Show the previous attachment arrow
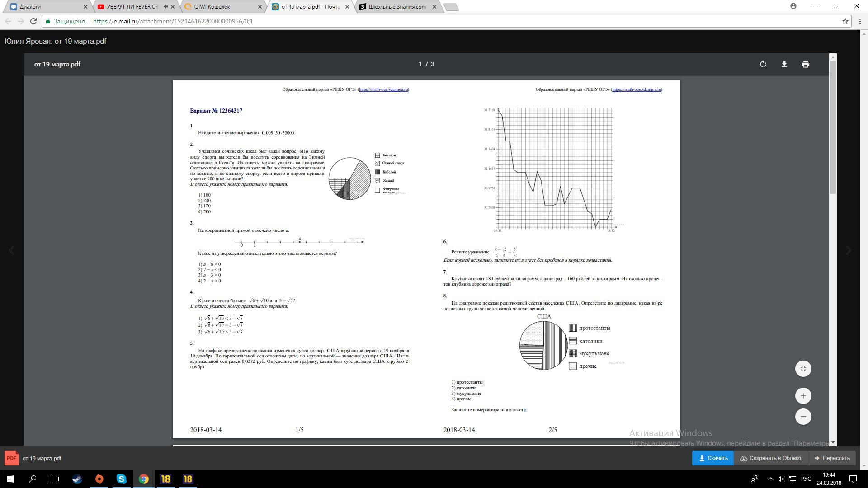This screenshot has height=488, width=868. tap(12, 250)
